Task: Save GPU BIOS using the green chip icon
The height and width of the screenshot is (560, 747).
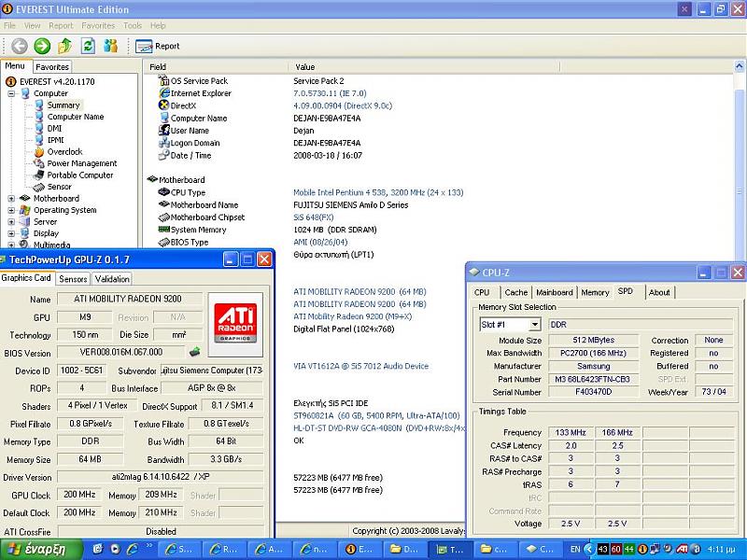Action: pos(194,353)
